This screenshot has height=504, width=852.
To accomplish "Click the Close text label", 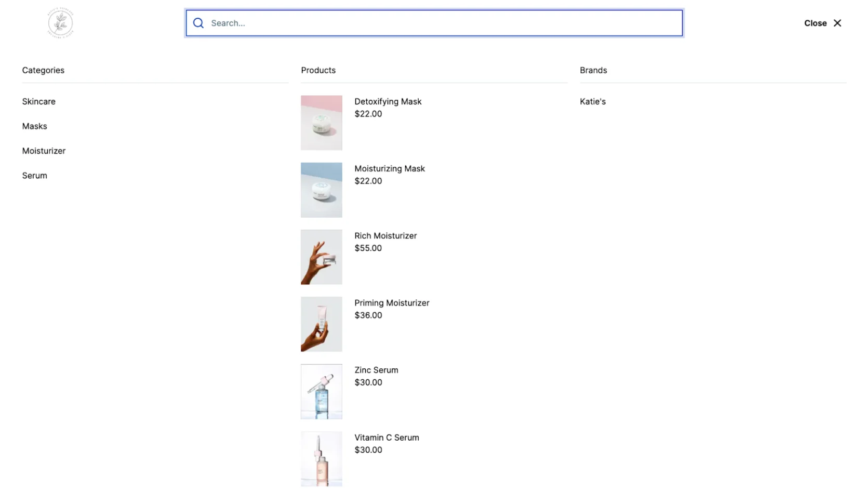I will pos(815,23).
